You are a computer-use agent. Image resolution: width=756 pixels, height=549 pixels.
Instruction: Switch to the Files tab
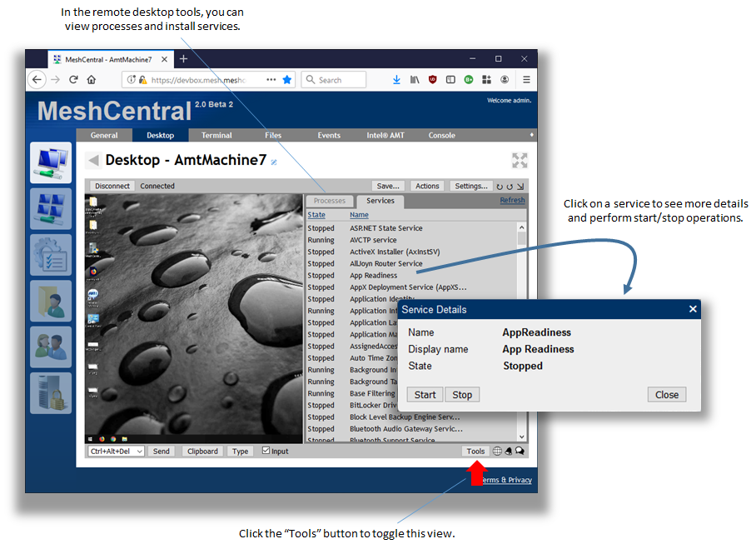273,136
